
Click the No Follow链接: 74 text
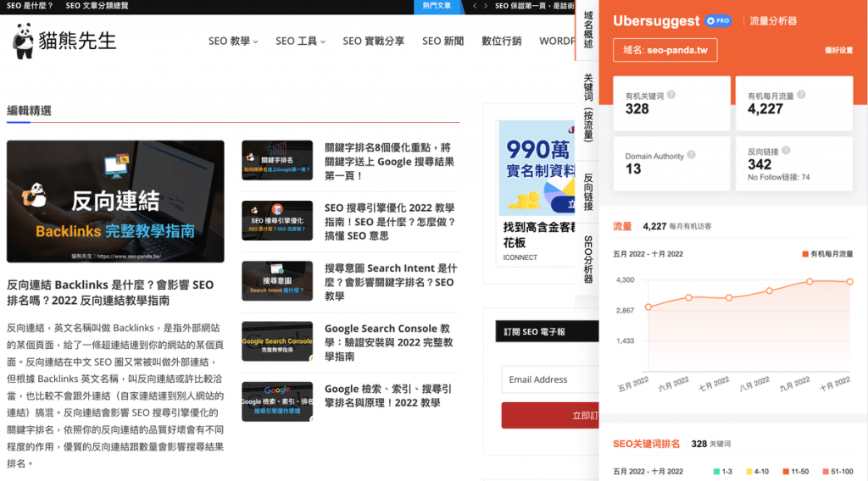tap(778, 178)
